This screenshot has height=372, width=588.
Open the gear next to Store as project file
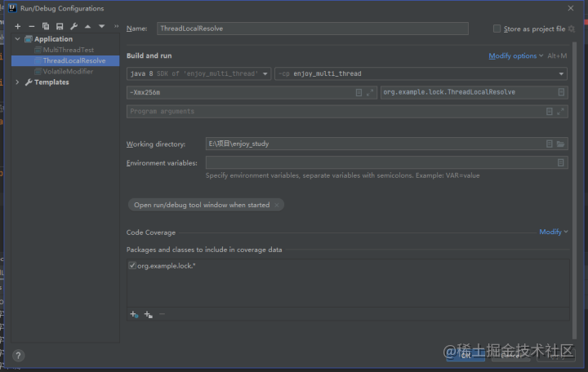(572, 29)
